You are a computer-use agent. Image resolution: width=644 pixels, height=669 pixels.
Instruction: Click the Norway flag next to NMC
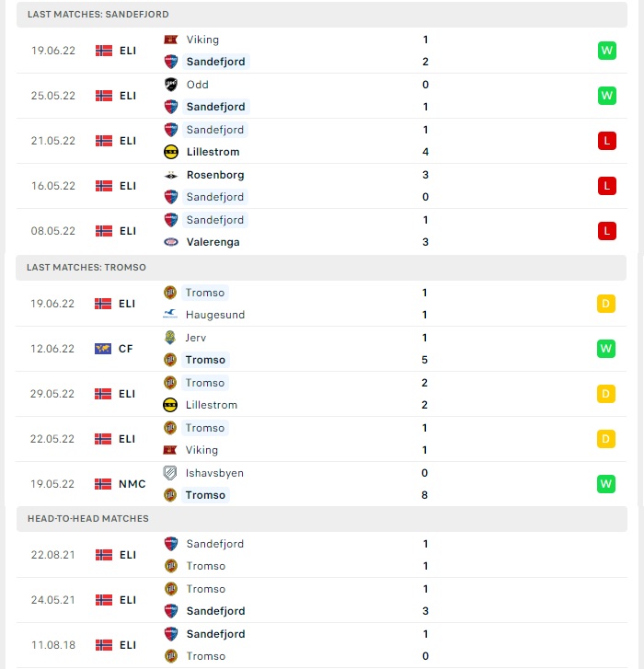(103, 484)
